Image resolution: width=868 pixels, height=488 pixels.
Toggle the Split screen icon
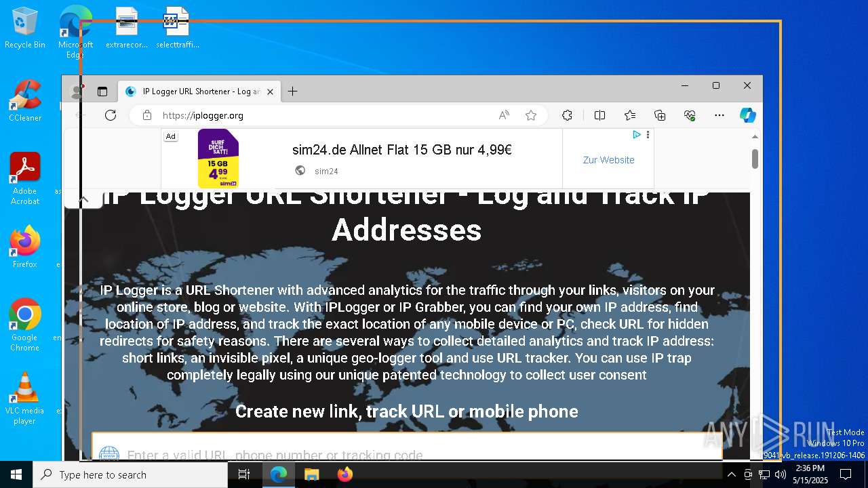click(x=599, y=115)
